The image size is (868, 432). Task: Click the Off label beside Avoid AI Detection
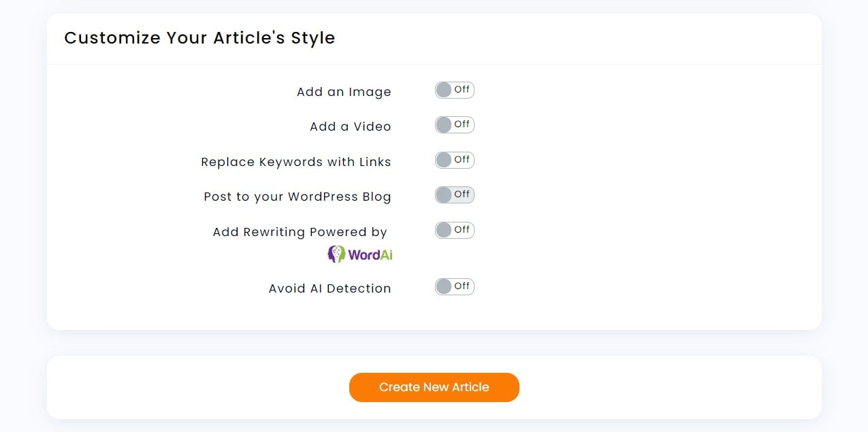tap(463, 286)
